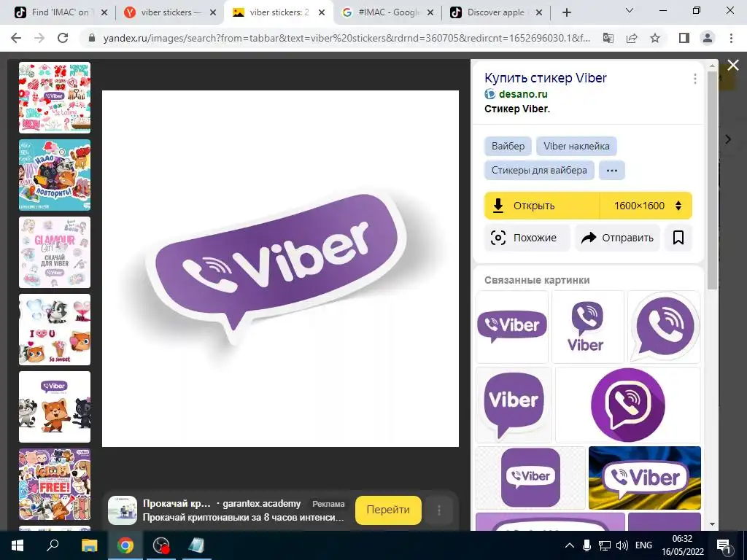Share this page via address bar icon

[632, 38]
